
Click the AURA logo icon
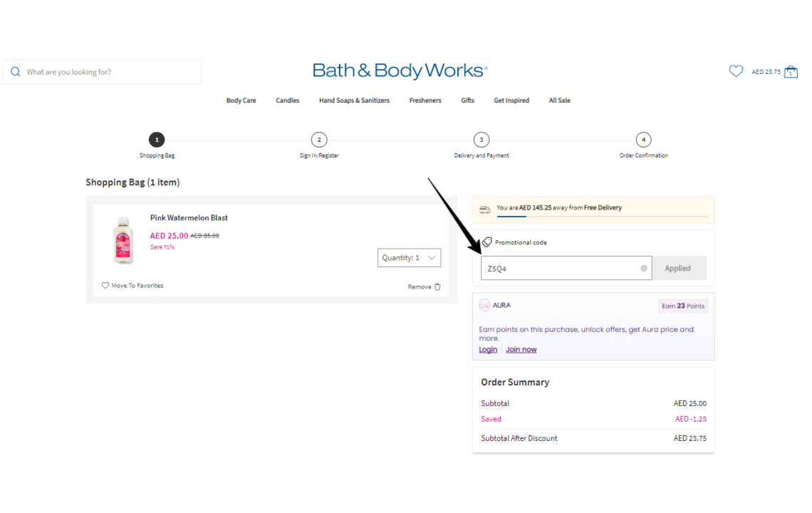(485, 305)
